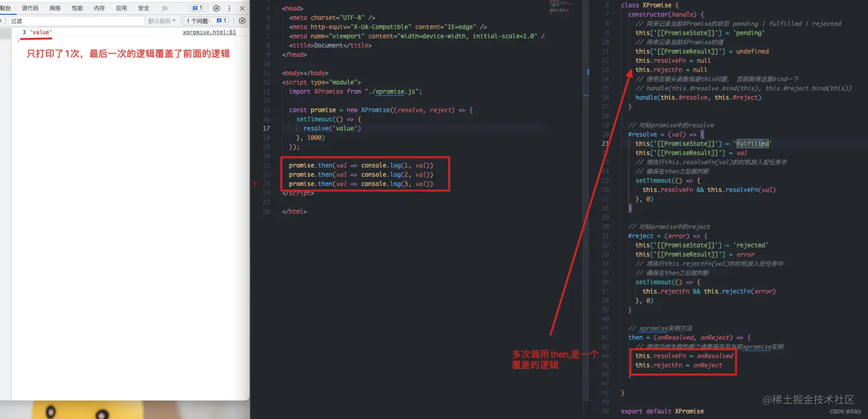
Task: Collapse the arrow function fold at line 15
Action: pyautogui.click(x=276, y=110)
